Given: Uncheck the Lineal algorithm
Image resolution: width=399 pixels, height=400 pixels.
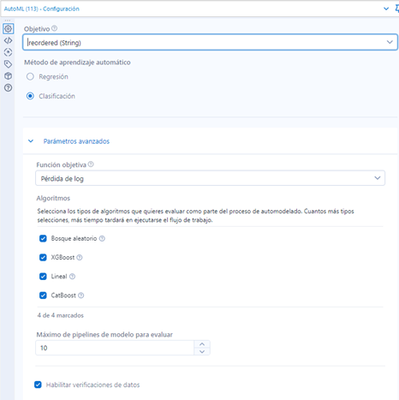Looking at the screenshot, I should pos(43,276).
